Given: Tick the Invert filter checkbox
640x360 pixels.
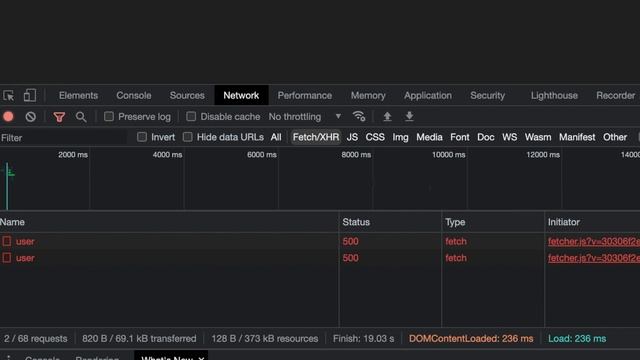Looking at the screenshot, I should [x=142, y=137].
